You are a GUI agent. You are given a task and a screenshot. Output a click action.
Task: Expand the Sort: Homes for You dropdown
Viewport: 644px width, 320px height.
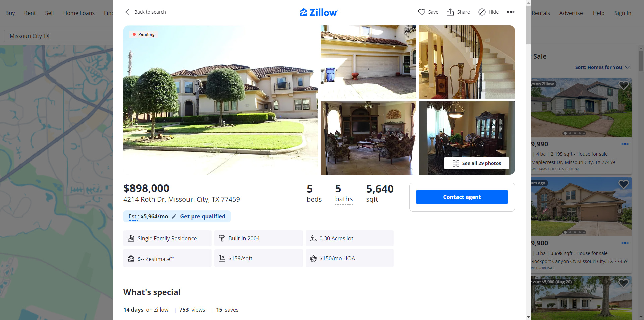tap(602, 67)
